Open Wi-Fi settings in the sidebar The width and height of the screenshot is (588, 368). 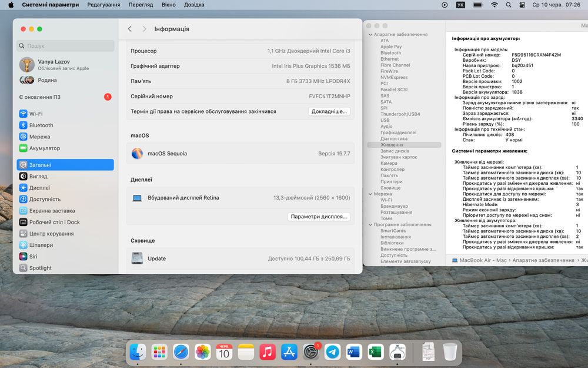(x=65, y=114)
